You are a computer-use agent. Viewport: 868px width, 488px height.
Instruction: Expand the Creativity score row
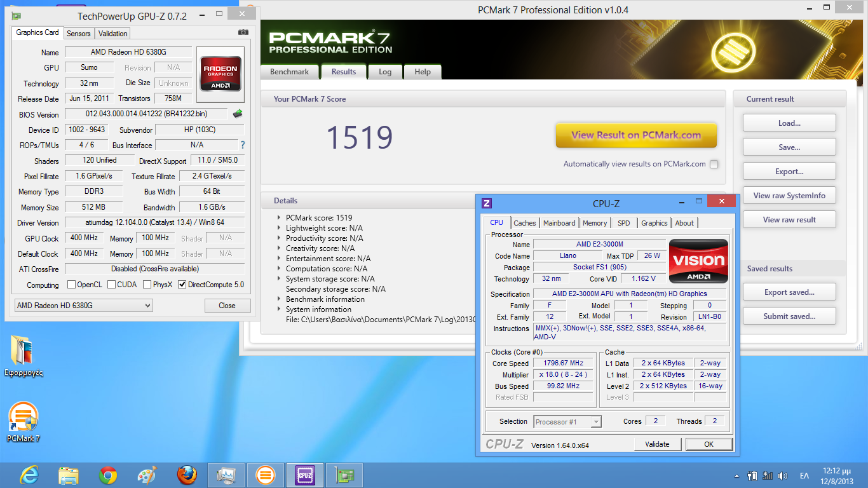[x=279, y=248]
